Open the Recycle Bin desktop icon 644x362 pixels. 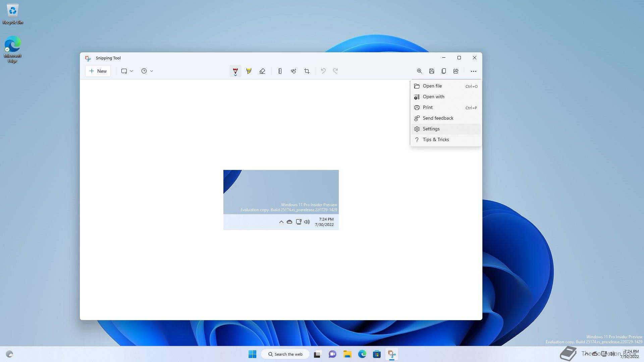click(x=13, y=14)
